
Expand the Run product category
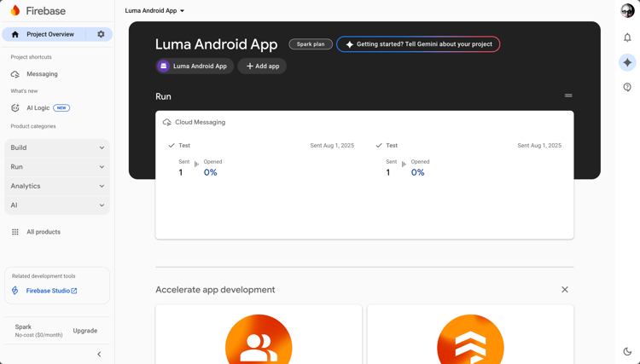pos(57,167)
